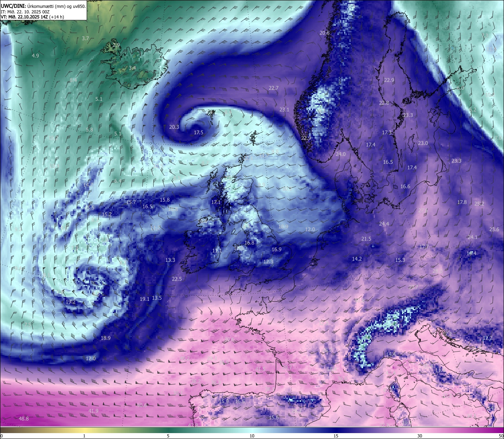This screenshot has width=504, height=439.
Task: Click the 17.5 value in the spiral centre
Action: tap(198, 133)
